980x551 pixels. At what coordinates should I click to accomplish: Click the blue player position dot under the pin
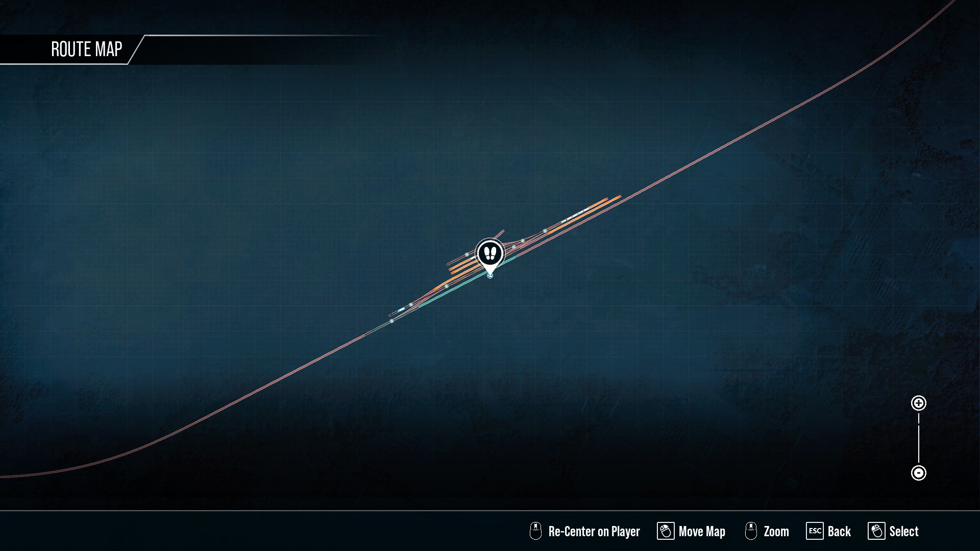tap(490, 276)
